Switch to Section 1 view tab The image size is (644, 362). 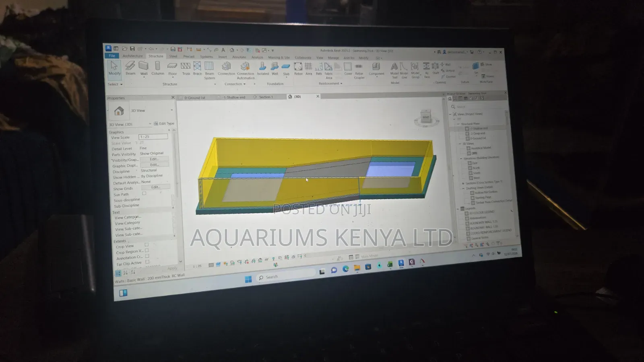tap(266, 97)
